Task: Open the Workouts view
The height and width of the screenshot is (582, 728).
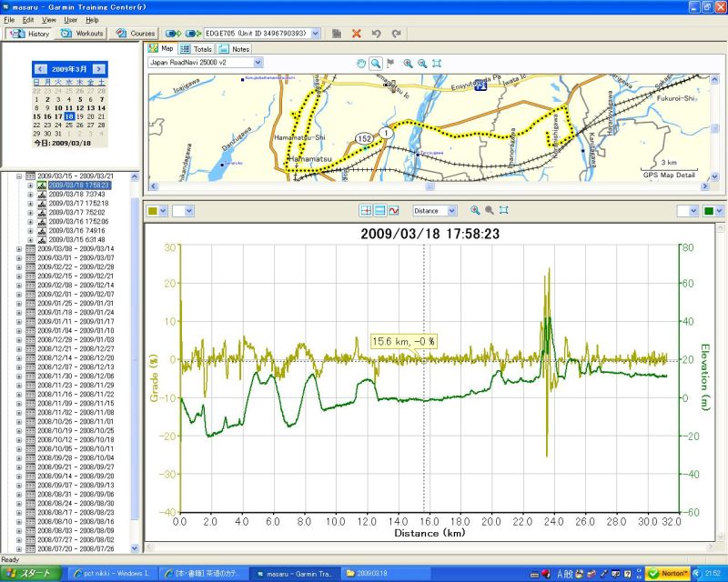Action: pos(82,34)
